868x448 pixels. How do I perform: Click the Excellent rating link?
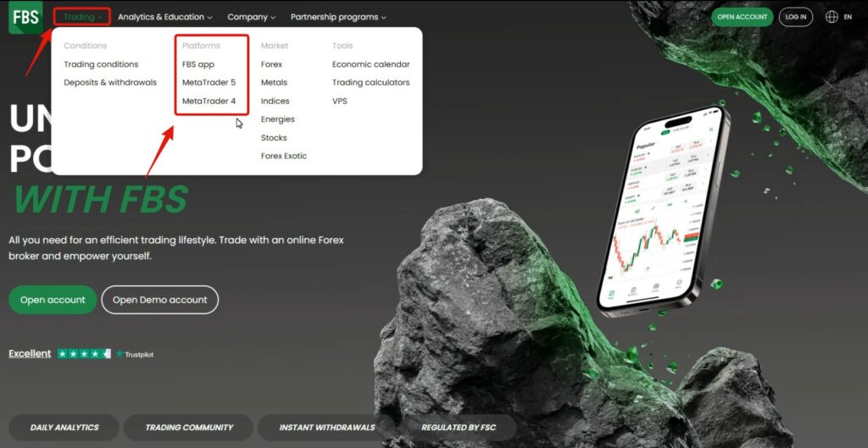pyautogui.click(x=30, y=354)
